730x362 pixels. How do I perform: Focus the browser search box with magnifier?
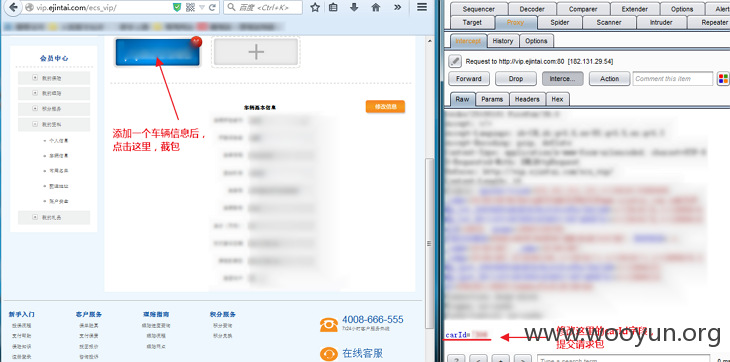(x=263, y=7)
